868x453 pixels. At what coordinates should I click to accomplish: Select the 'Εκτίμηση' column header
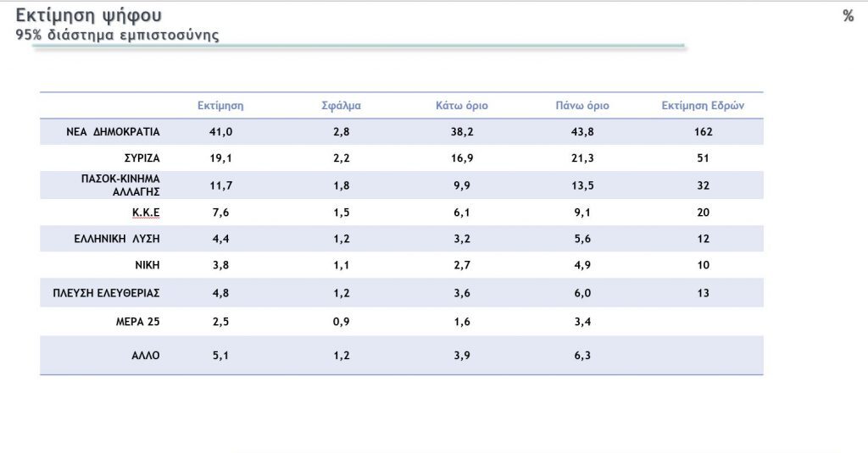(220, 106)
